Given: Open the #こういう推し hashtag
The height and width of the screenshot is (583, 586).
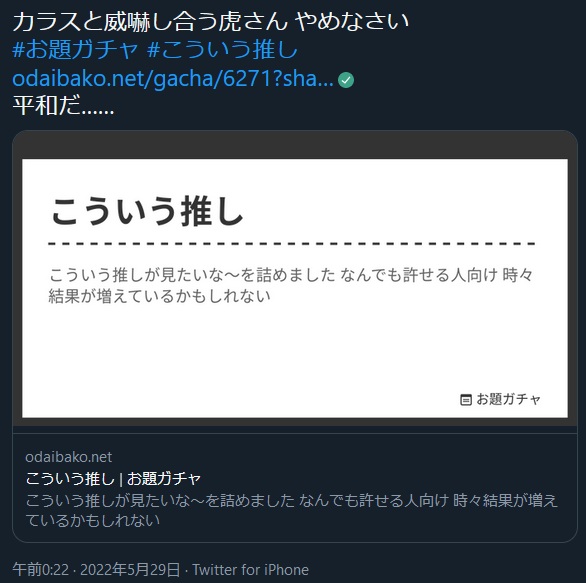Looking at the screenshot, I should click(x=222, y=50).
